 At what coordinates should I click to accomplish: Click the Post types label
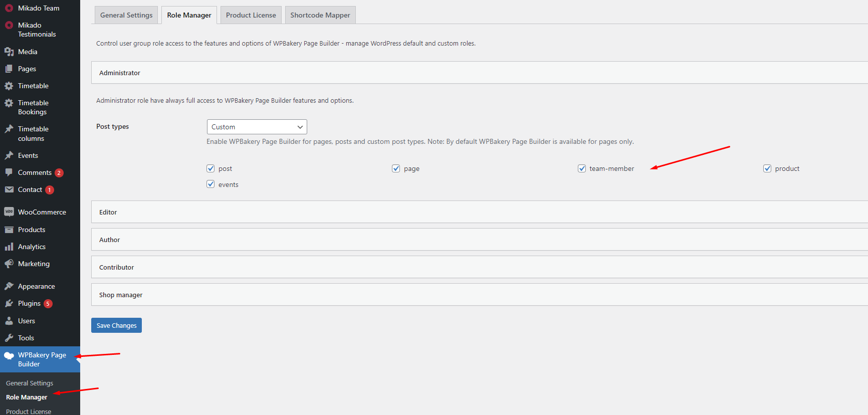(x=112, y=126)
